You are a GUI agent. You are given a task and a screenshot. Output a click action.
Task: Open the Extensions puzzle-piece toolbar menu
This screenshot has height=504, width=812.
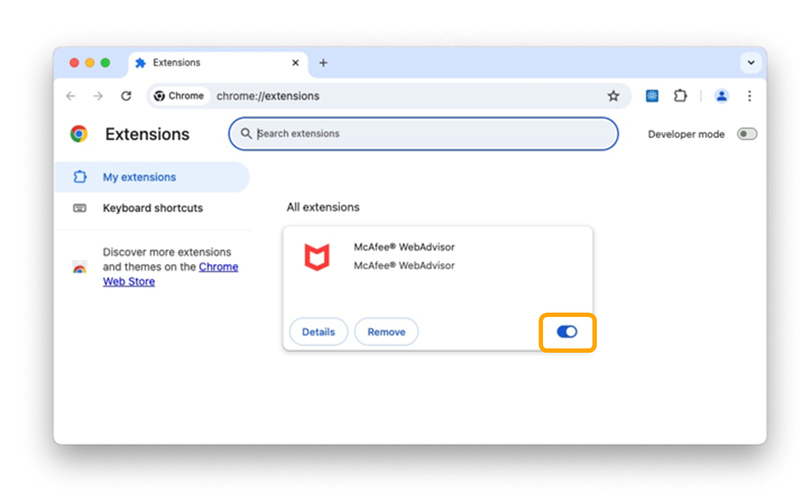coord(680,96)
